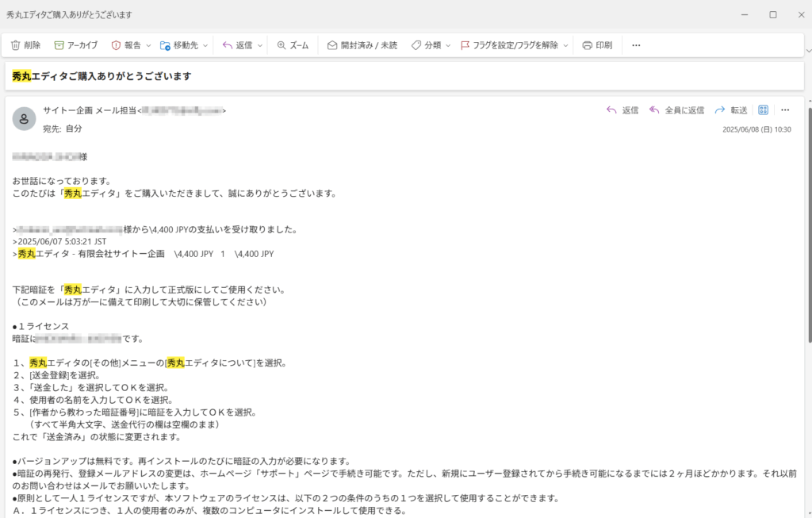Move the message to a folder
This screenshot has height=518, width=812.
click(179, 45)
